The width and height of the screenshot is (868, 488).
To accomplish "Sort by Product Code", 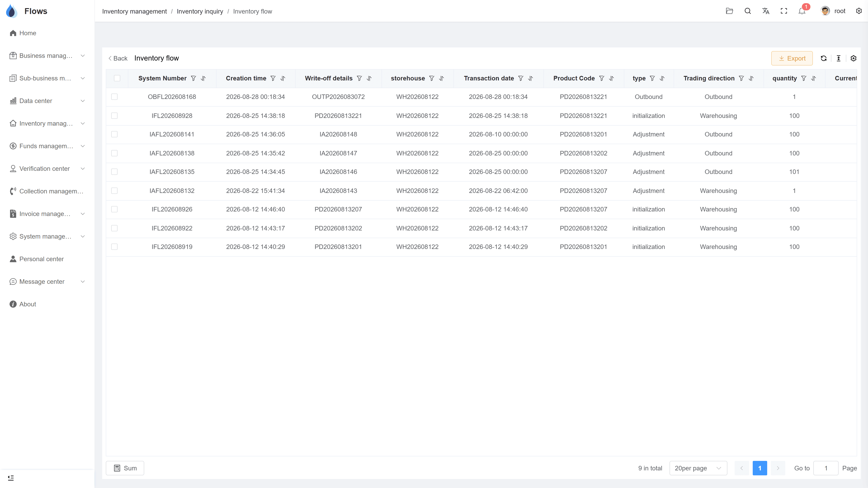I will tap(612, 78).
